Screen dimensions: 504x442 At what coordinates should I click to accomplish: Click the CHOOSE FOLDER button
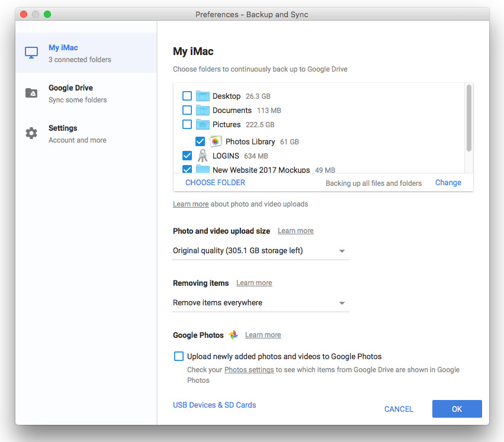tap(215, 182)
